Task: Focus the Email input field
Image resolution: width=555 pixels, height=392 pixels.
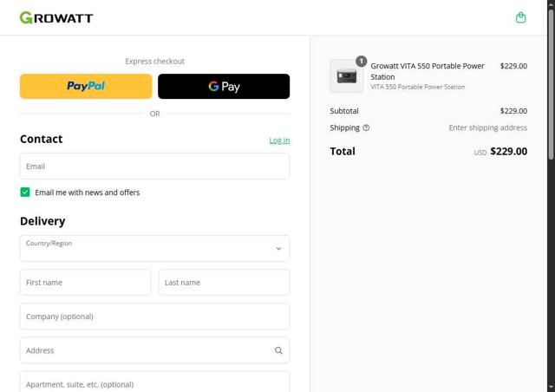Action: (154, 166)
